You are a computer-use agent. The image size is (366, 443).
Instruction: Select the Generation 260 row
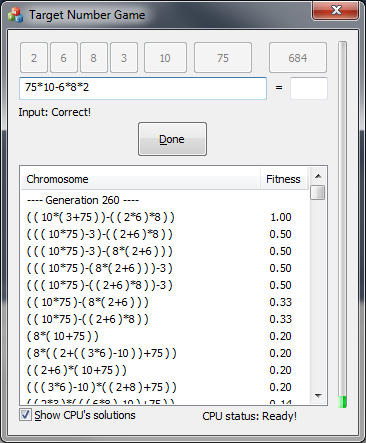(165, 200)
